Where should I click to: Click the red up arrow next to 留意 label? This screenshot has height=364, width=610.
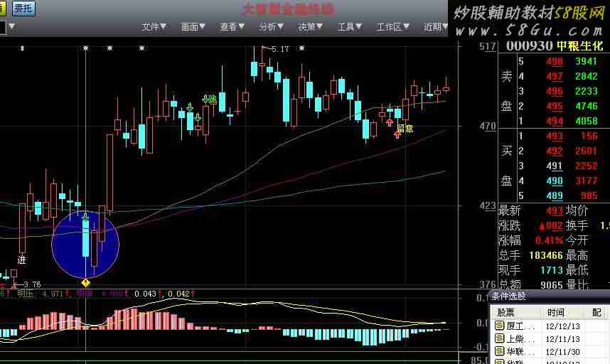(397, 134)
